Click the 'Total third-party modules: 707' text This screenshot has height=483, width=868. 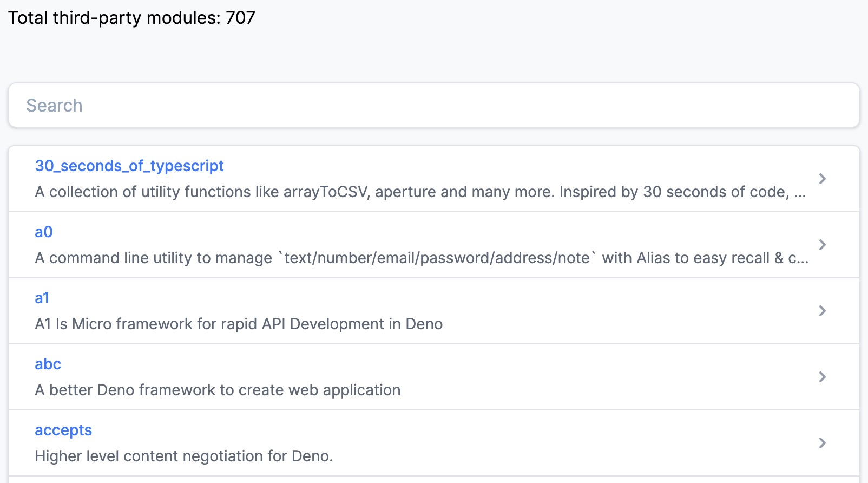(x=131, y=18)
